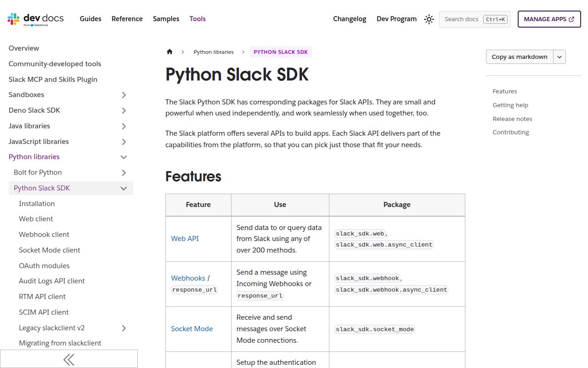
Task: Open Migrating from slackclient page
Action: pos(60,343)
